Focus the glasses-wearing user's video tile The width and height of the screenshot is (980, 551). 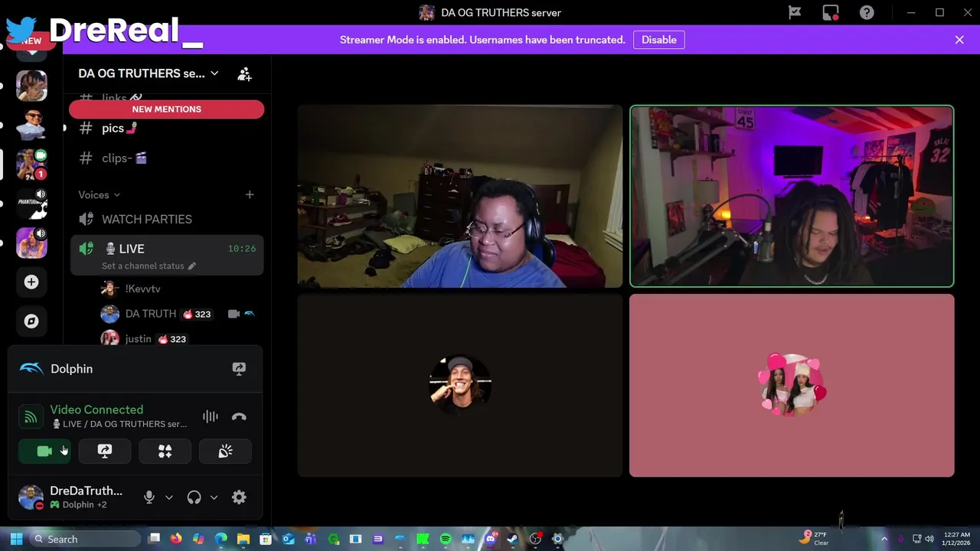459,196
